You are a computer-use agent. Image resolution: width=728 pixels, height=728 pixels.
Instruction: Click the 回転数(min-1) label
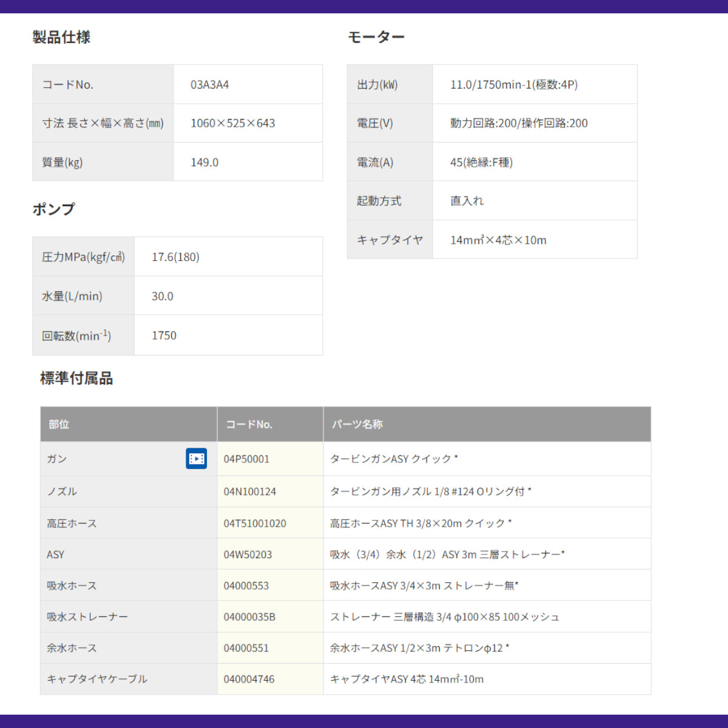click(x=76, y=335)
